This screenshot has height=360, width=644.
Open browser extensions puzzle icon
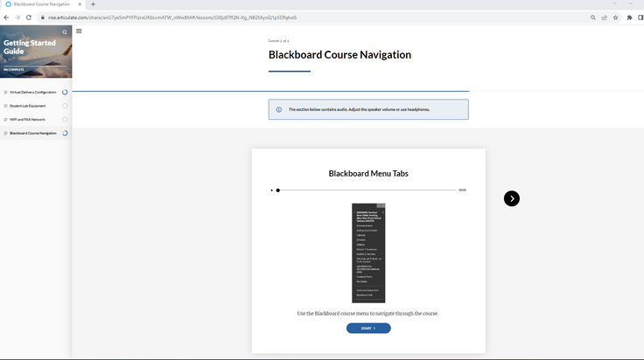pyautogui.click(x=629, y=17)
